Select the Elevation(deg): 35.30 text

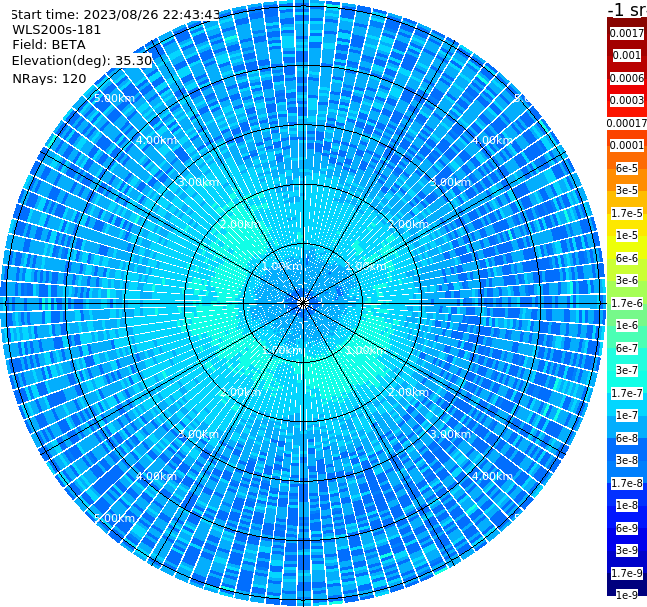pyautogui.click(x=82, y=61)
